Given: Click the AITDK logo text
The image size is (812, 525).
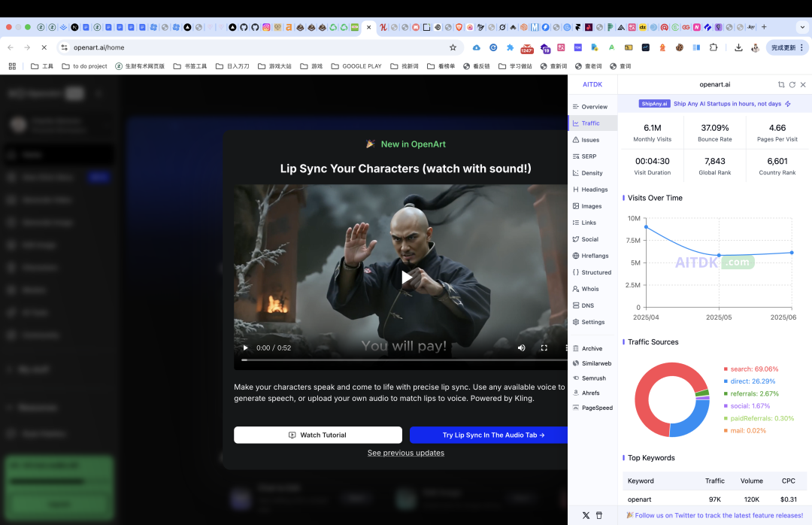Looking at the screenshot, I should click(592, 84).
